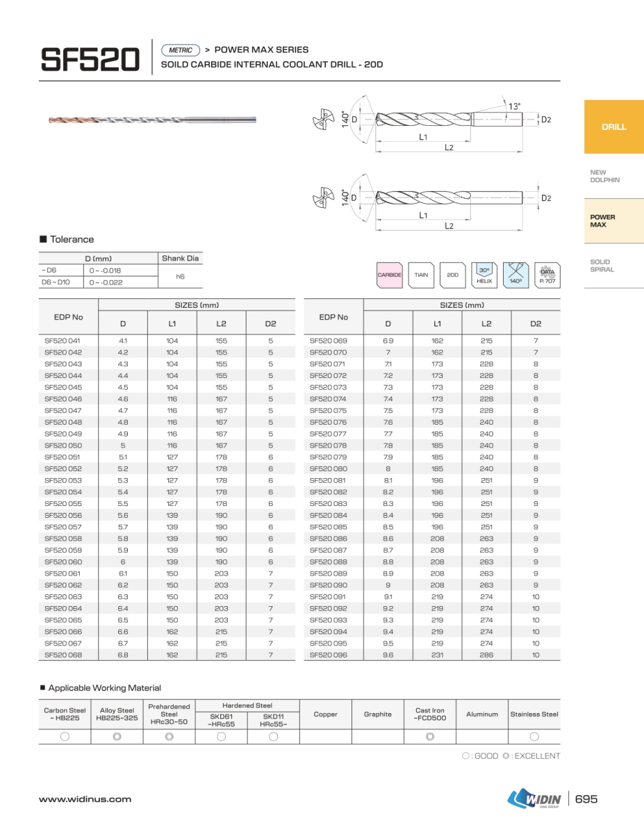Screen dimensions: 644x834
Task: Click the 30° HELIX badge icon
Action: click(x=484, y=275)
